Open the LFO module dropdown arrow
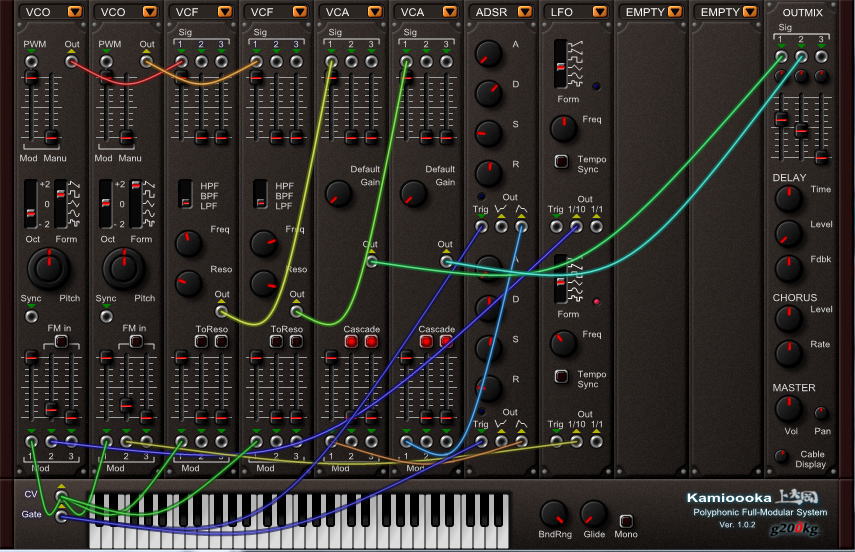 [600, 11]
